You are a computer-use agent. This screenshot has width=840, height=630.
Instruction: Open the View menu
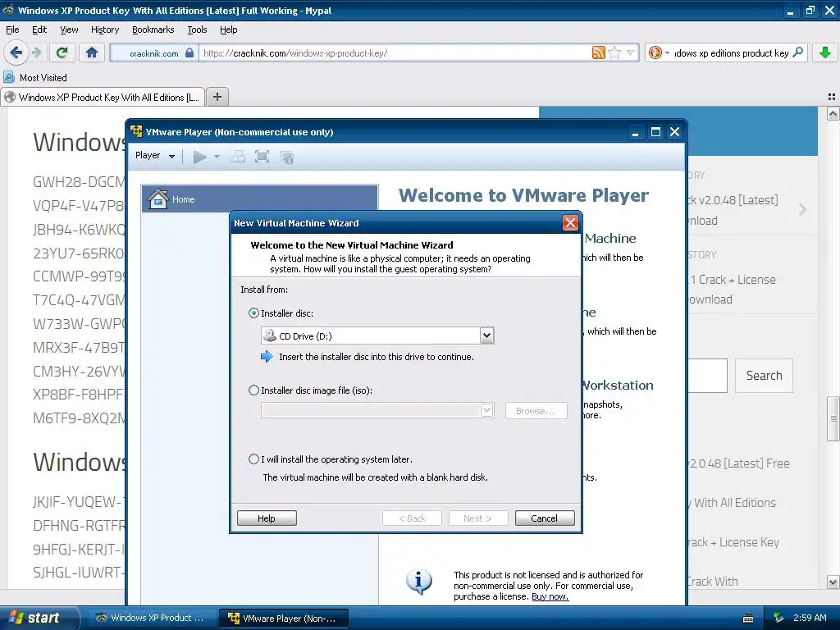[69, 30]
